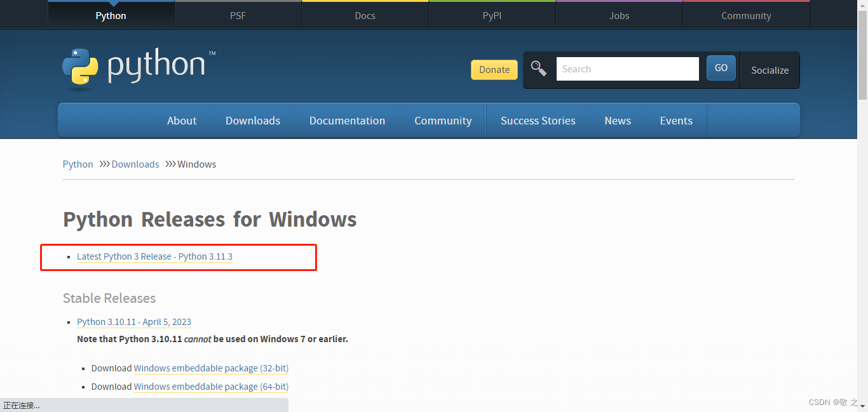The width and height of the screenshot is (868, 412).
Task: Click the scrollbar up arrow
Action: click(863, 5)
